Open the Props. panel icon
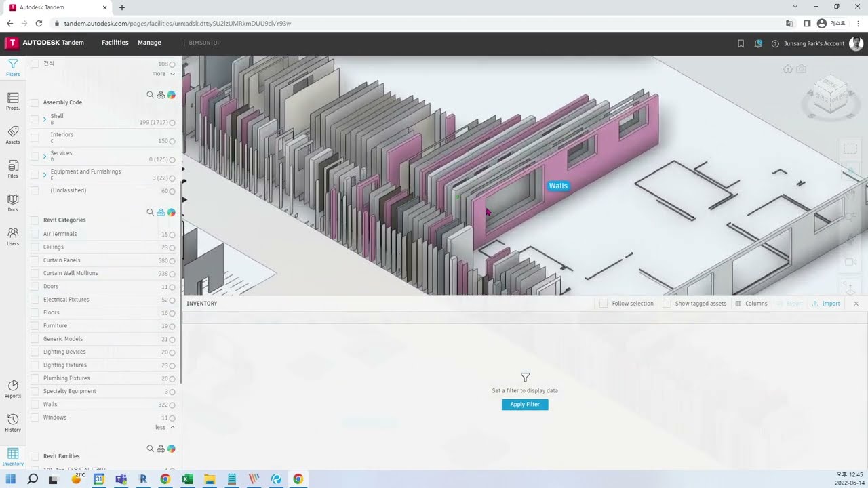This screenshot has height=488, width=868. (x=13, y=102)
